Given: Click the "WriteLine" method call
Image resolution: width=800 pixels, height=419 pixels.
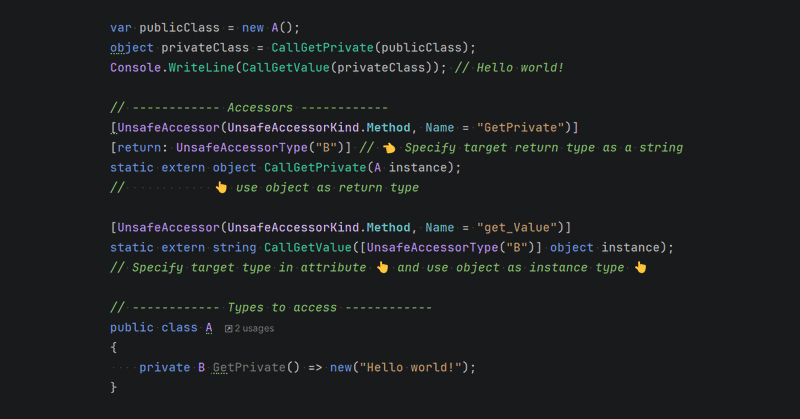Looking at the screenshot, I should pos(201,67).
